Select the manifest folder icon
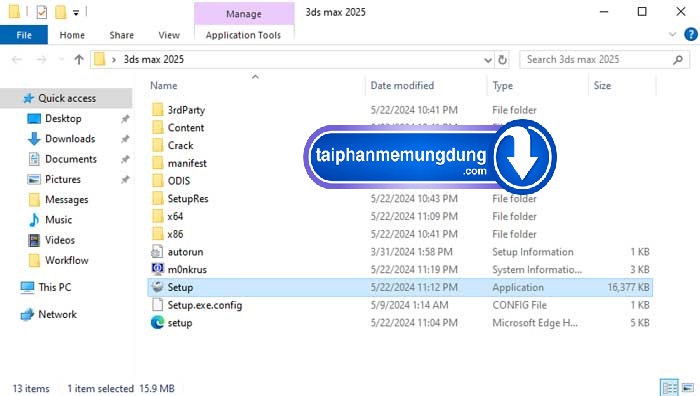Image resolution: width=700 pixels, height=396 pixels. (158, 163)
